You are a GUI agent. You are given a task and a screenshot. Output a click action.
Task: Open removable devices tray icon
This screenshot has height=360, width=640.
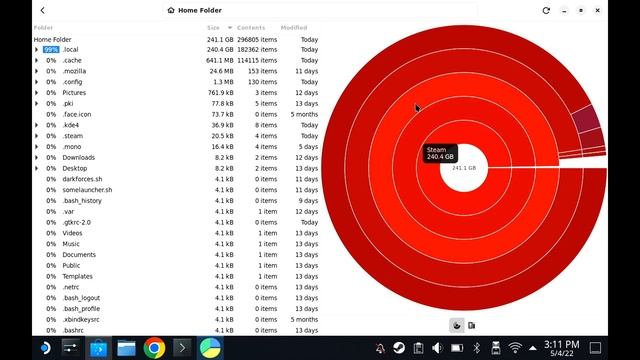click(496, 348)
